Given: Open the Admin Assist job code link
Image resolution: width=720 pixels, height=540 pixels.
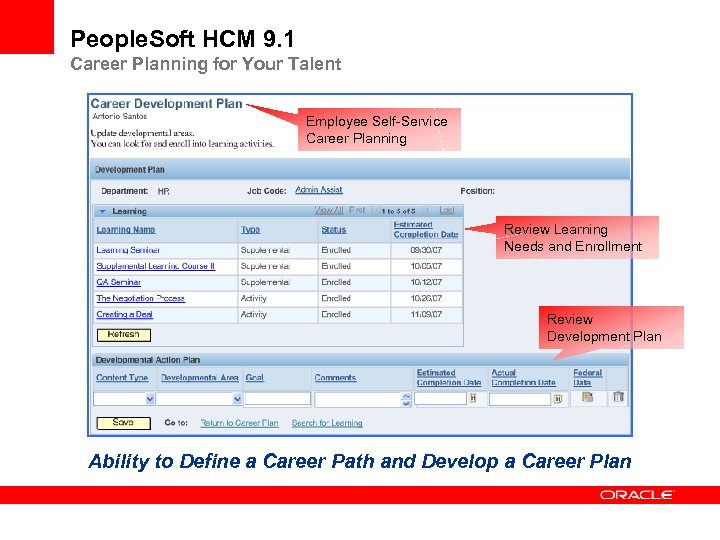Looking at the screenshot, I should tap(319, 190).
